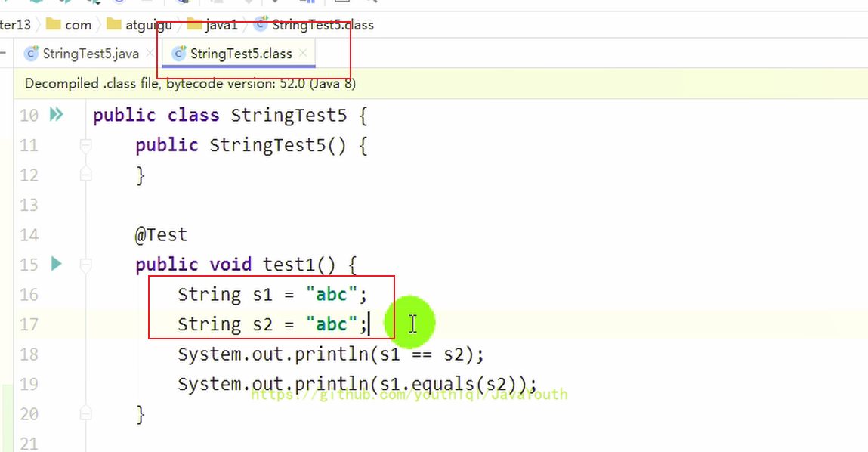
Task: Open java1 folder in breadcrumb
Action: point(212,25)
